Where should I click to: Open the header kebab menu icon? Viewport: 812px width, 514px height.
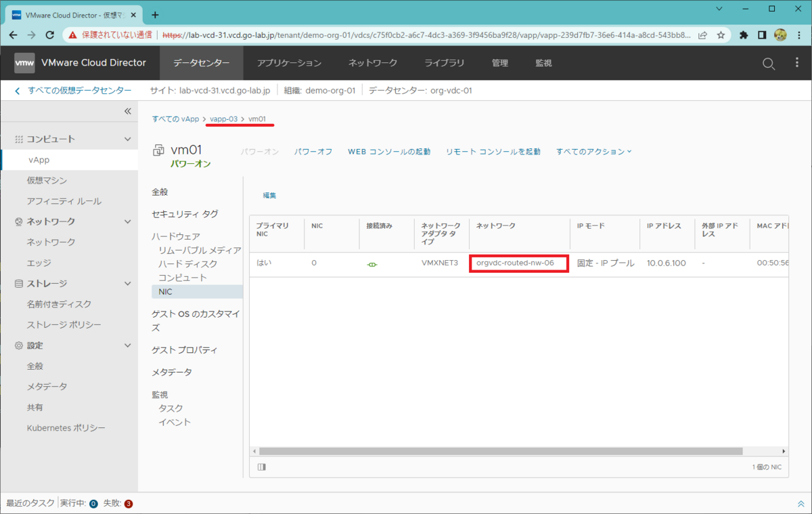796,63
